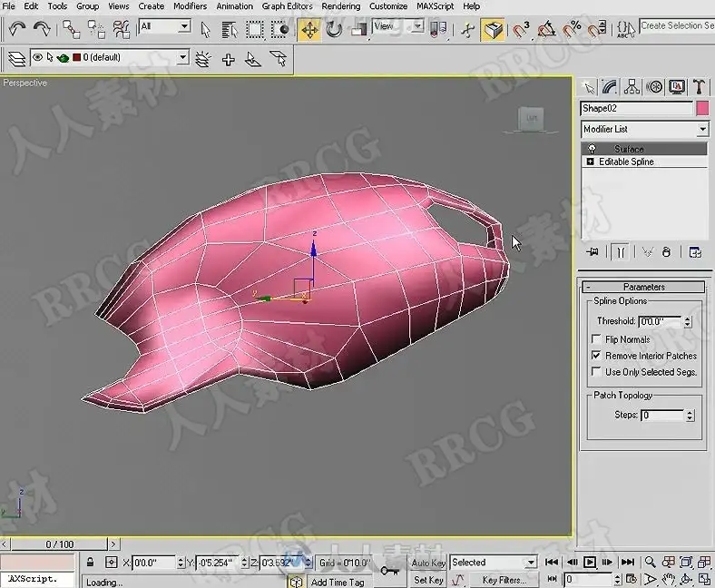The height and width of the screenshot is (588, 715).
Task: Switch to Modify command panel tab
Action: (610, 87)
